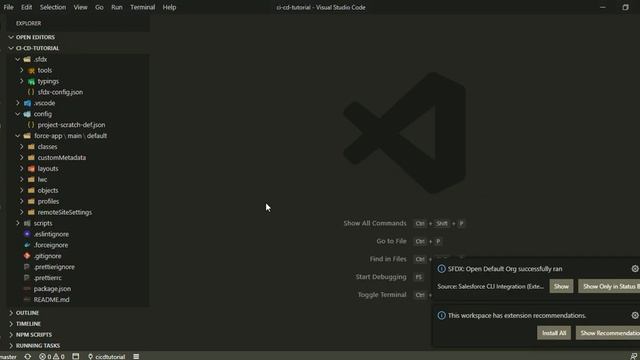The image size is (640, 360).
Task: Expand the customMetadata folder chevron
Action: [22, 158]
